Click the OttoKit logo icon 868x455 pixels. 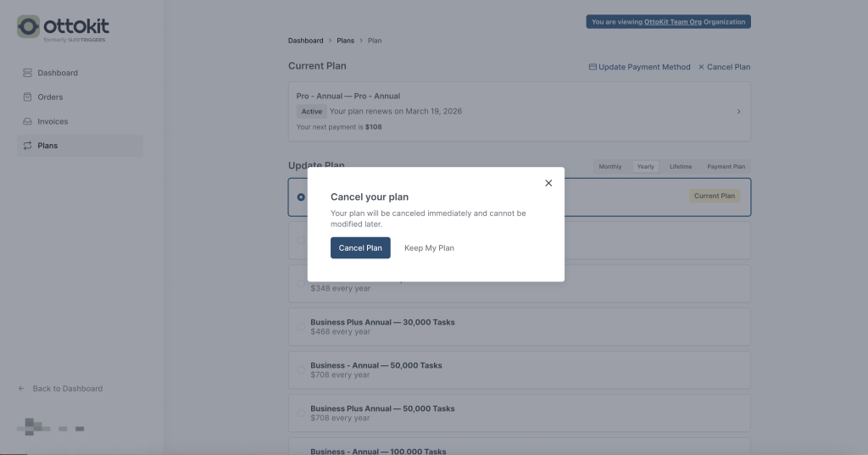point(28,26)
